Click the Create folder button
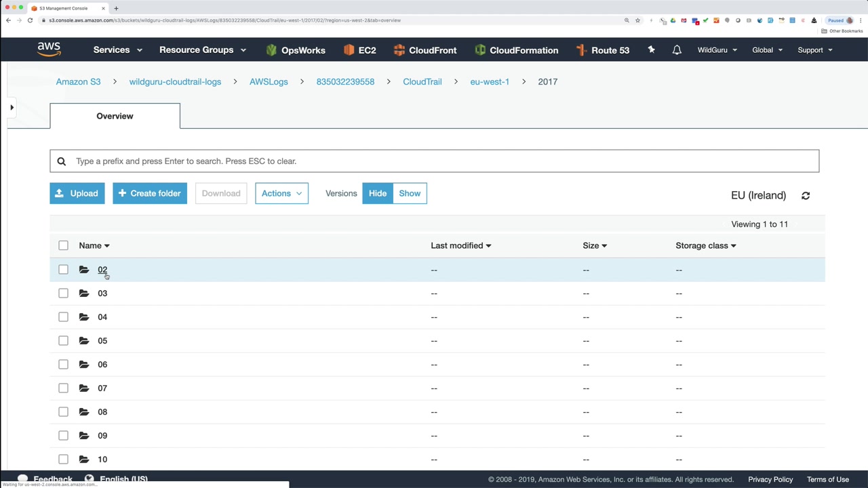The image size is (868, 488). [150, 193]
